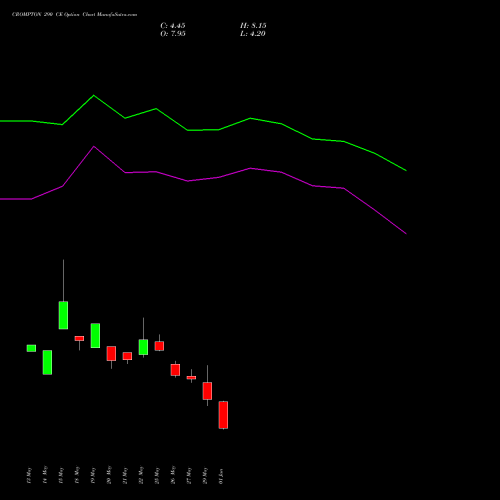Select the 20 May date label
The width and height of the screenshot is (500, 500).
pos(109,475)
